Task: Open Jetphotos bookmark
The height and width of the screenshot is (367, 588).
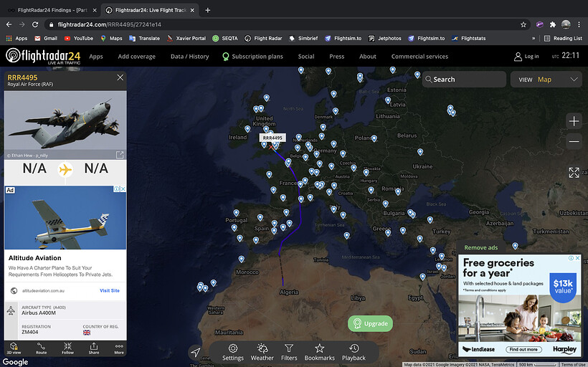Action: click(x=385, y=38)
